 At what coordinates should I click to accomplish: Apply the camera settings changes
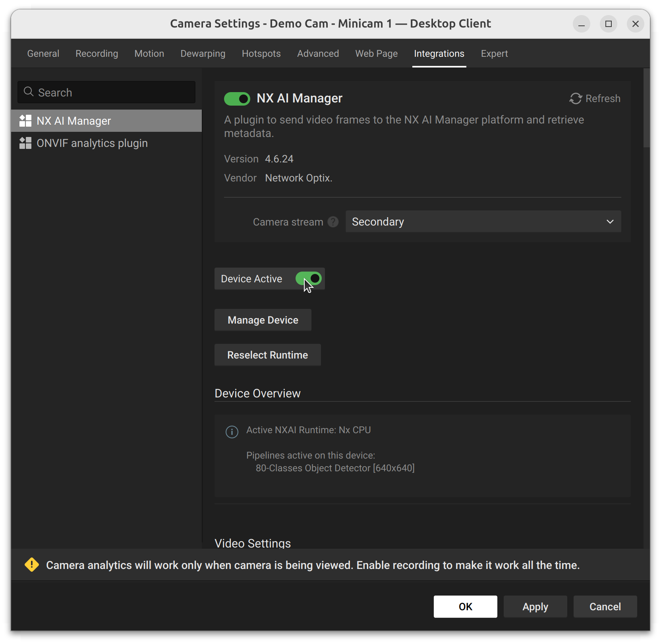535,606
